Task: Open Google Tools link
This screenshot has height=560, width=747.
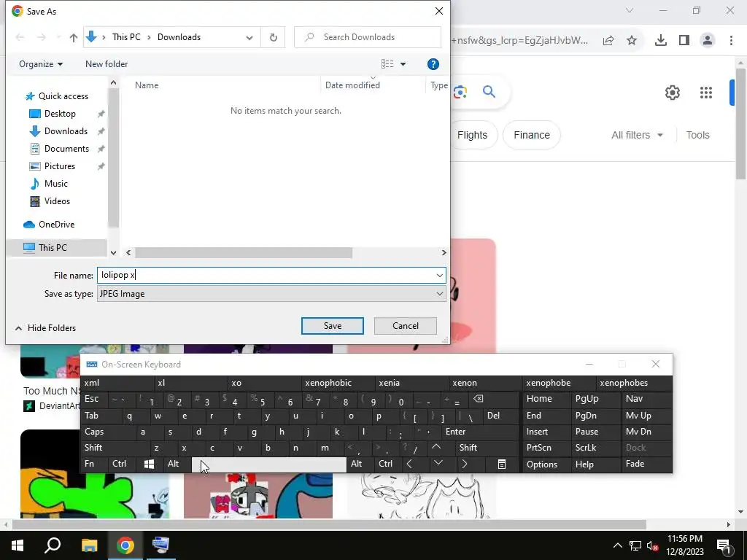Action: click(697, 135)
